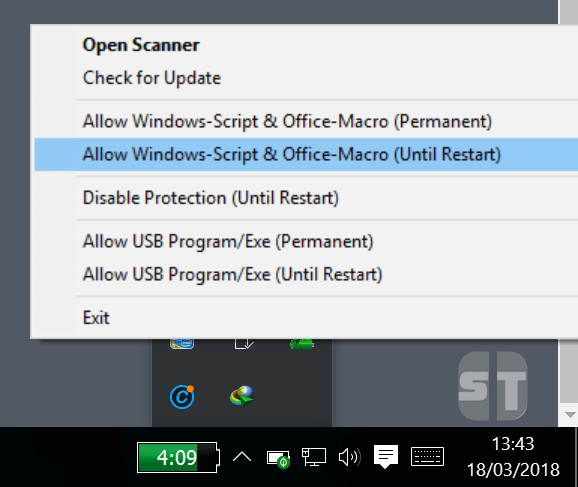Click the Intel graphics tray icon
578x487 pixels.
[182, 344]
